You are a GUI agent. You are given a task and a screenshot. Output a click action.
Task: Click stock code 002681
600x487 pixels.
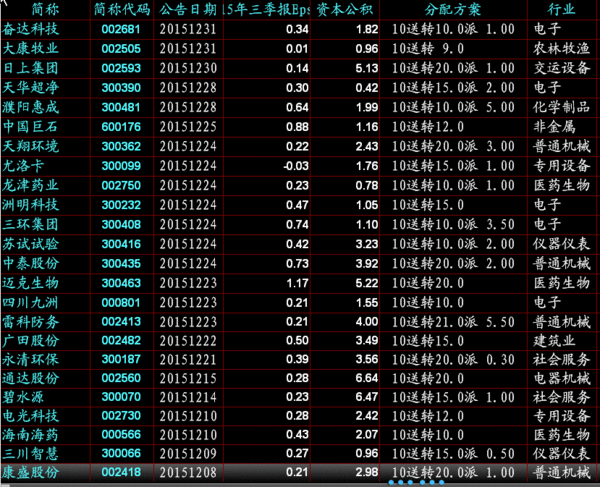(x=121, y=29)
